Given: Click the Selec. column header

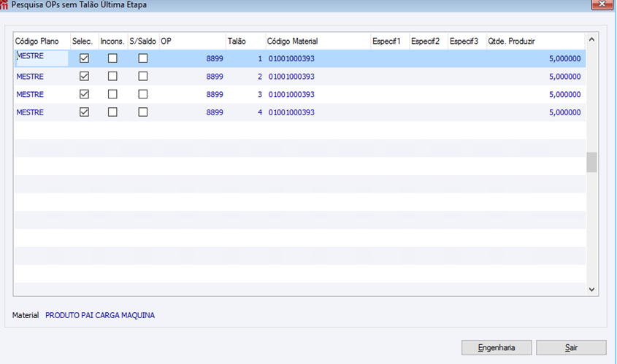Looking at the screenshot, I should point(85,42).
